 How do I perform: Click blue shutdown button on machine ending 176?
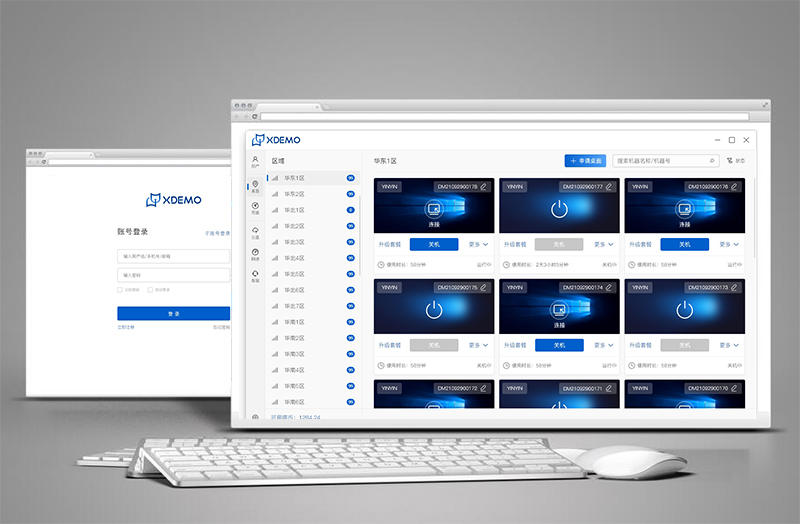click(684, 244)
